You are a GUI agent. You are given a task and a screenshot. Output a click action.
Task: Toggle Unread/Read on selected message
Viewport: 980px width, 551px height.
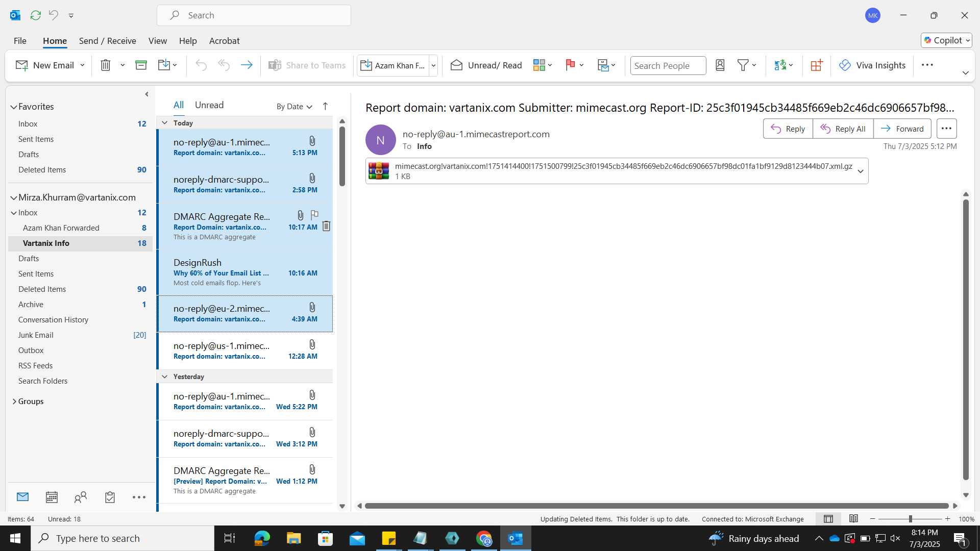pos(486,65)
